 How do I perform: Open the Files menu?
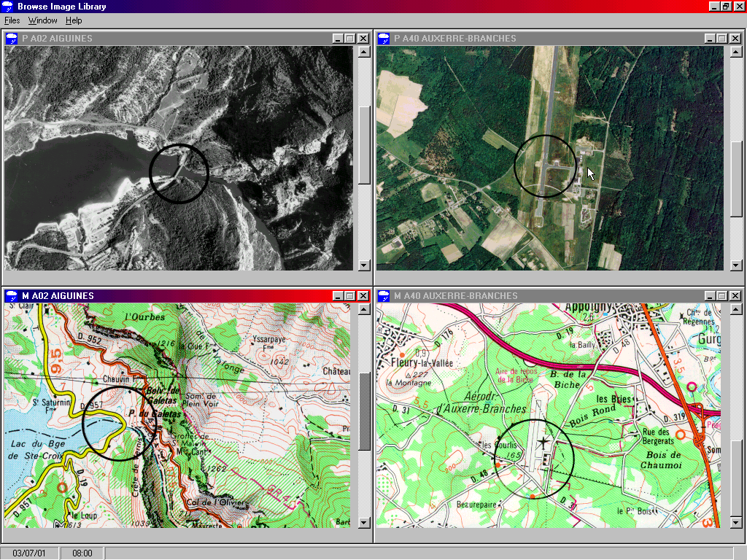pyautogui.click(x=12, y=20)
